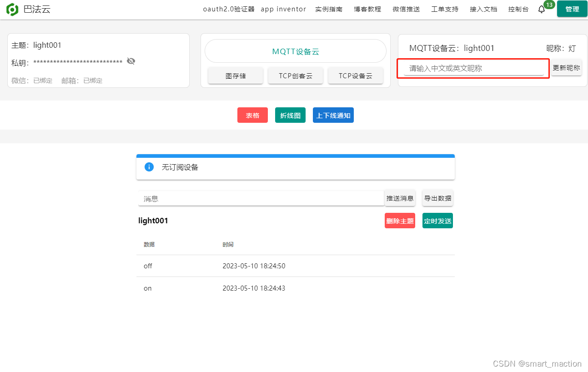Click the info icon beside 无订阅设备

coord(149,167)
